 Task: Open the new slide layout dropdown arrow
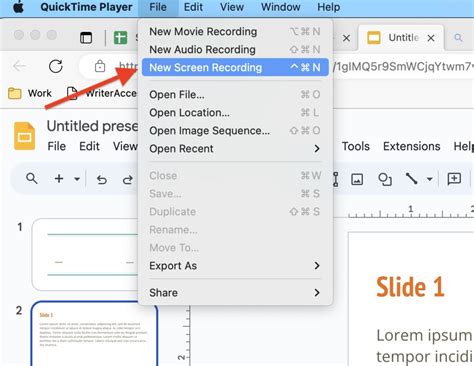[77, 179]
